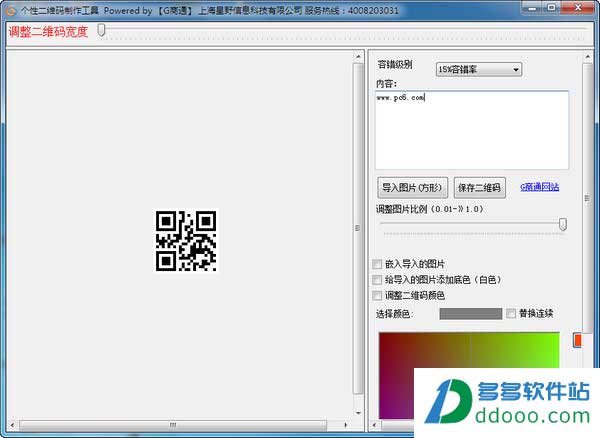Click the 选择颜色 label
600x438 pixels.
point(394,314)
